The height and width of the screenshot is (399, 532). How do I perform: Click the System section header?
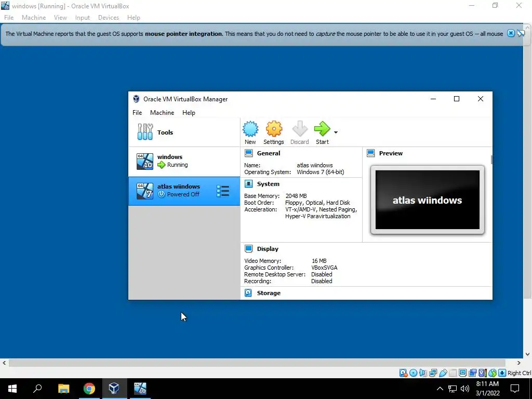pos(268,184)
